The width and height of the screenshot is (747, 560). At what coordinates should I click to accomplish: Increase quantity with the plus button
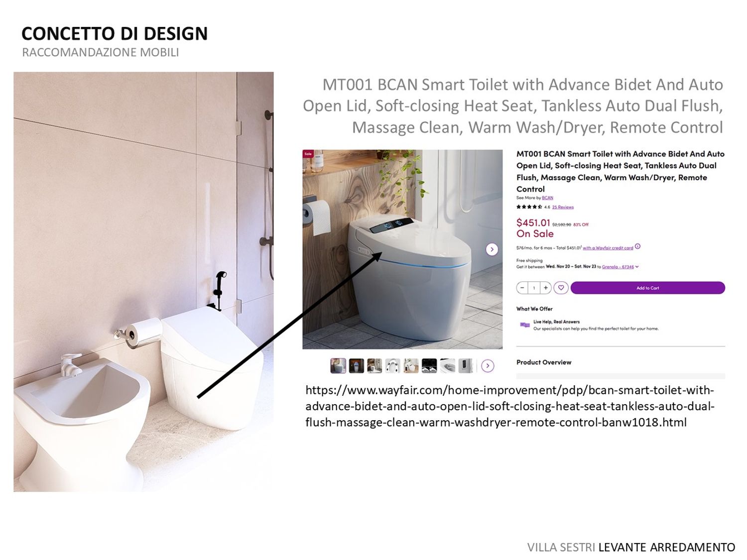[x=546, y=288]
